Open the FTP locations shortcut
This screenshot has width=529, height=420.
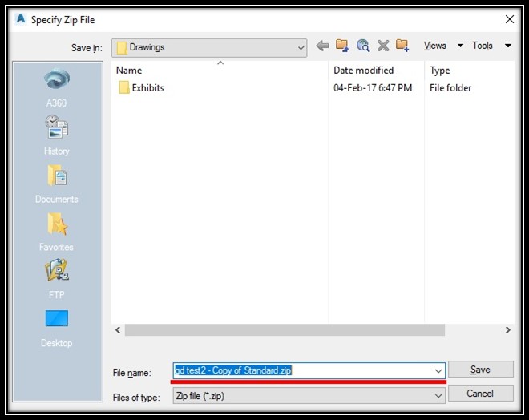pos(57,279)
